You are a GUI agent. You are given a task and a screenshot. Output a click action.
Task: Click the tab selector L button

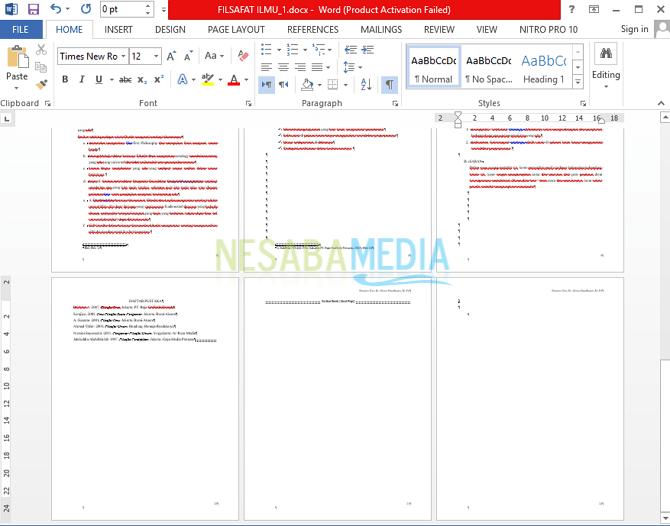[x=7, y=119]
